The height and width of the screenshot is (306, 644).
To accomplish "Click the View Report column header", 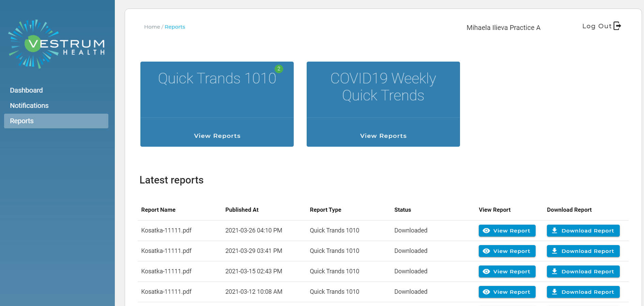I will (495, 210).
